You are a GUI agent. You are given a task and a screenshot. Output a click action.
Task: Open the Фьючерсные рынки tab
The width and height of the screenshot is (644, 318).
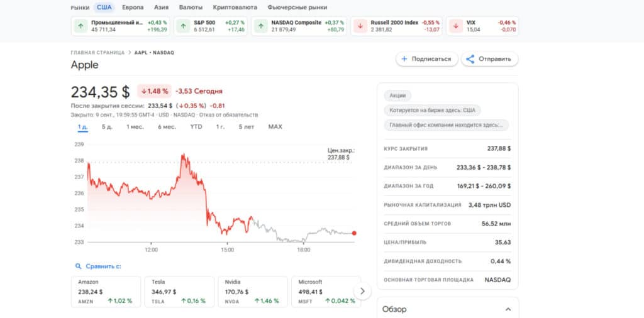(297, 8)
